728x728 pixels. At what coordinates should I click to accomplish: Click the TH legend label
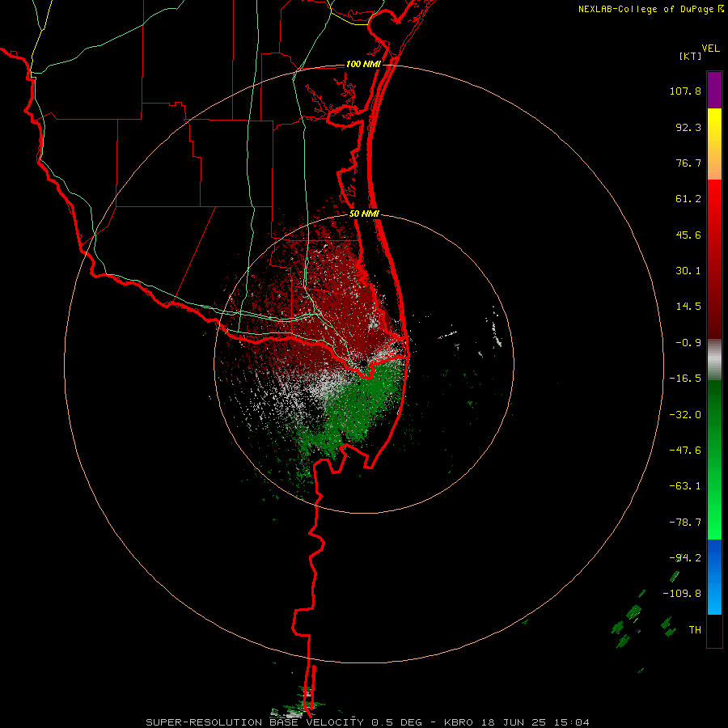point(695,629)
